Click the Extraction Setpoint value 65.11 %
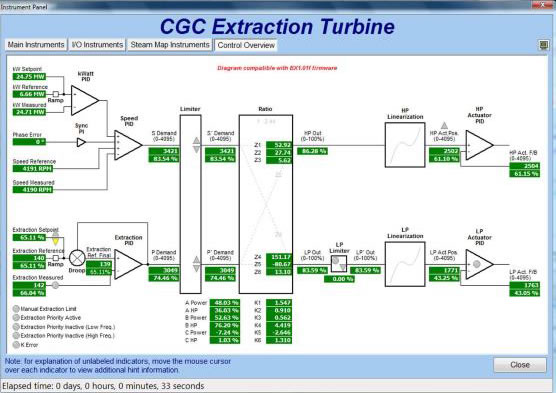The width and height of the screenshot is (556, 393). [x=29, y=237]
